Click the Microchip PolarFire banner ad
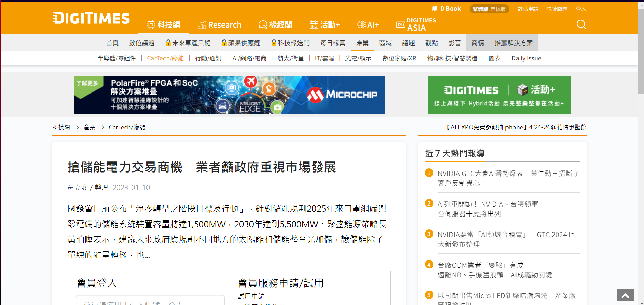The width and height of the screenshot is (644, 305). click(229, 95)
